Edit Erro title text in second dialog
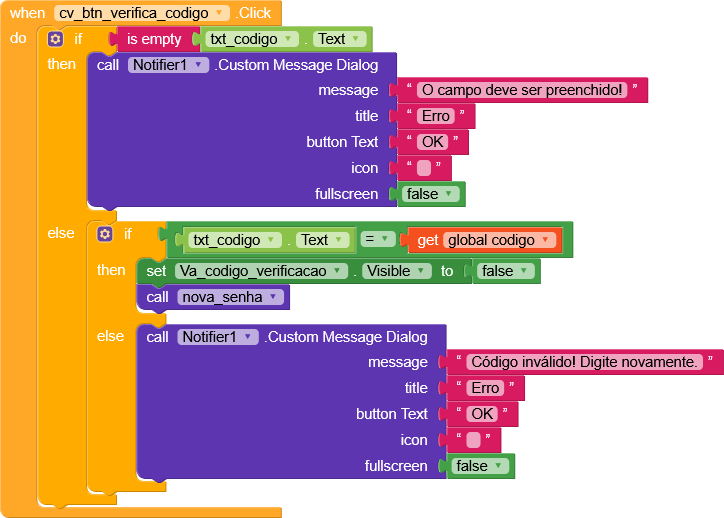Screen dimensions: 724x518 pyautogui.click(x=485, y=388)
